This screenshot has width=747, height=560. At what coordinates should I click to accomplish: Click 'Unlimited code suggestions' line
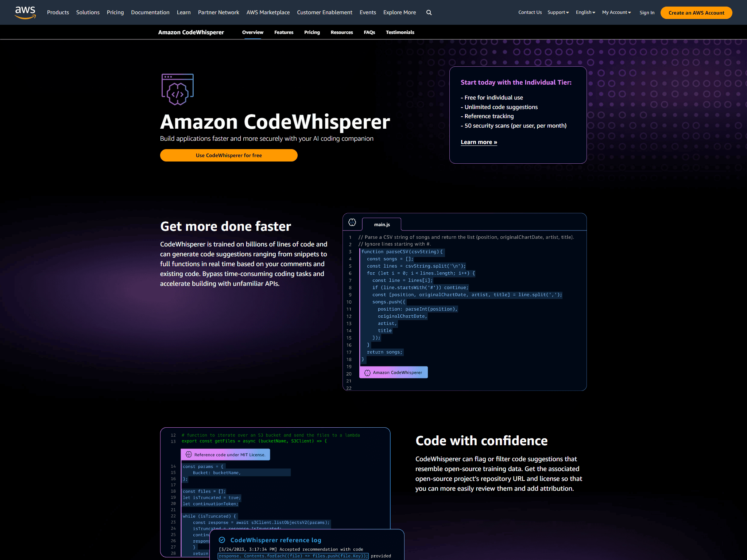point(499,107)
